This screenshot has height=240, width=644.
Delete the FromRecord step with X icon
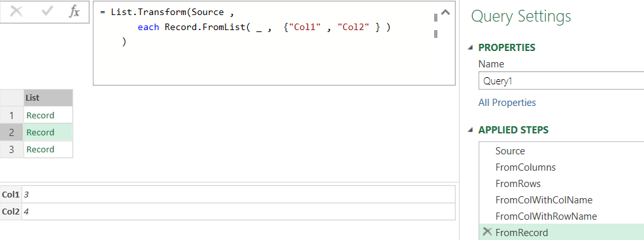[x=487, y=231]
